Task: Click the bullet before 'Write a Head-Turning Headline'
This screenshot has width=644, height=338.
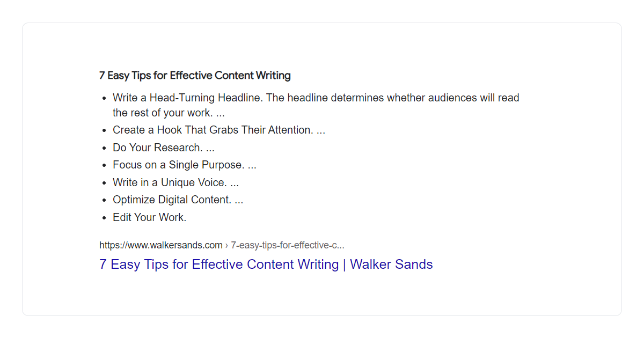Action: pyautogui.click(x=104, y=99)
